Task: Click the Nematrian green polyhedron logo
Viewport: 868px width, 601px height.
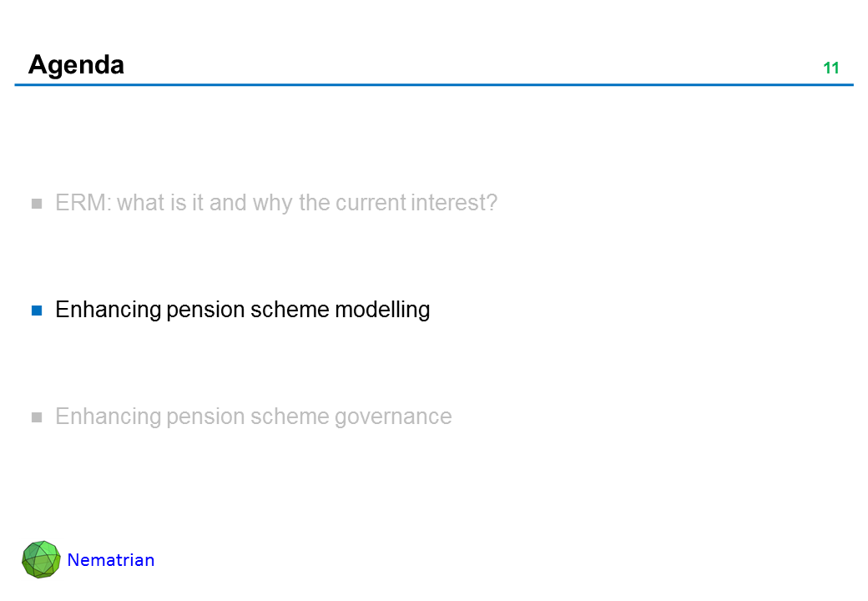Action: [41, 559]
